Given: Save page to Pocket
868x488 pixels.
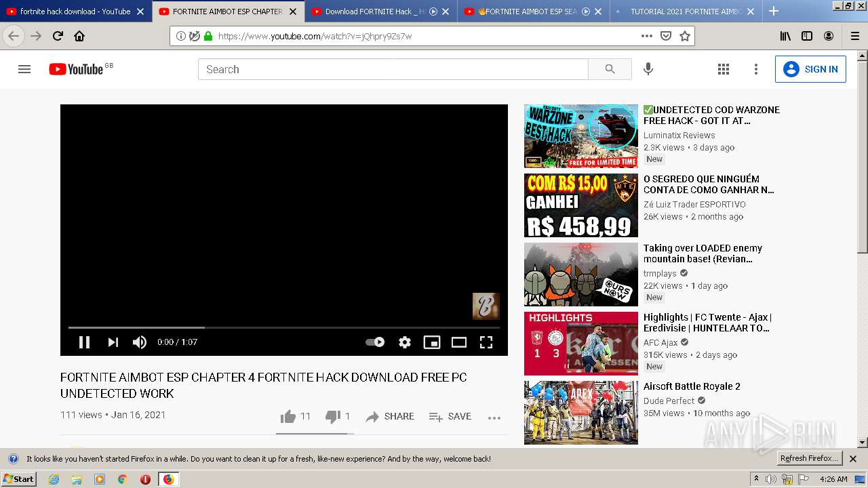Looking at the screenshot, I should tap(666, 36).
